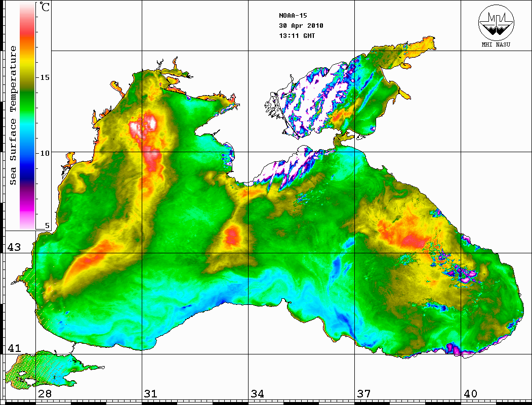
Task: Click latitude label '43'
Action: click(x=14, y=247)
